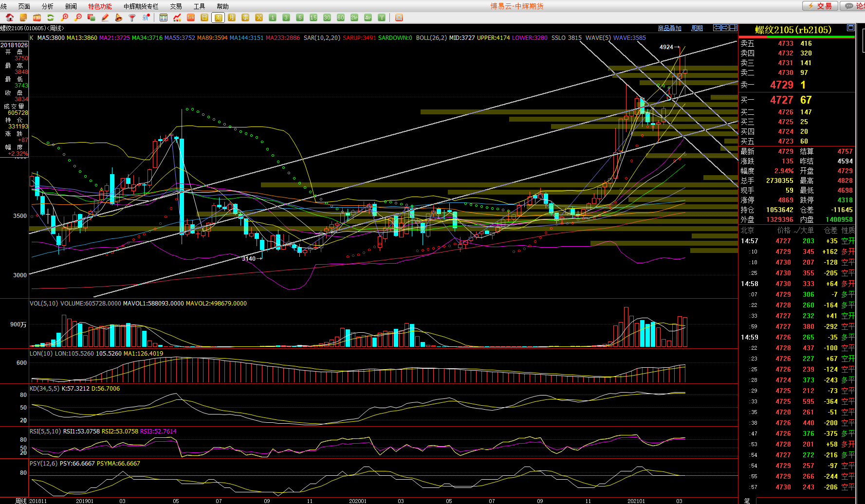Select the monthly 月 period
Image resolution: width=865 pixels, height=504 pixels.
click(x=232, y=18)
